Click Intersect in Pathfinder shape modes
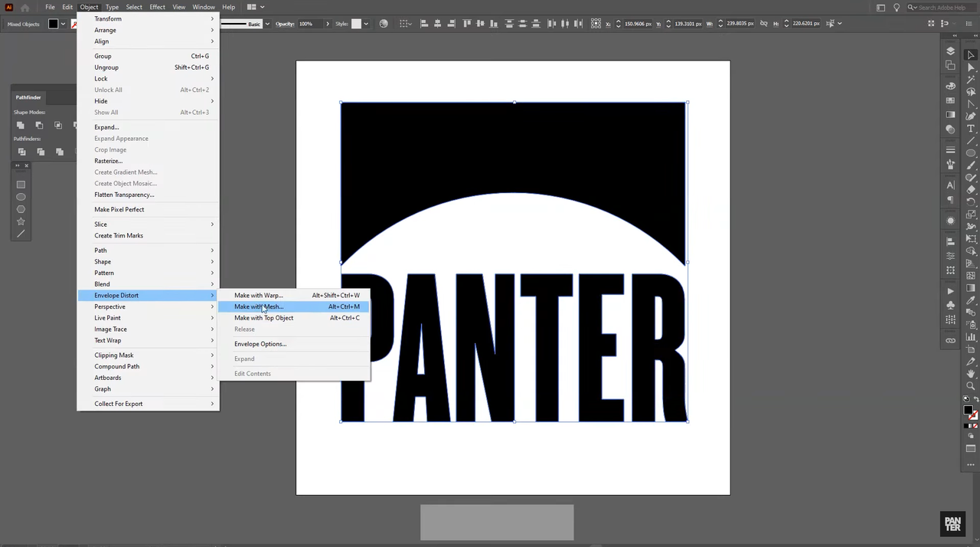980x547 pixels. click(x=57, y=125)
